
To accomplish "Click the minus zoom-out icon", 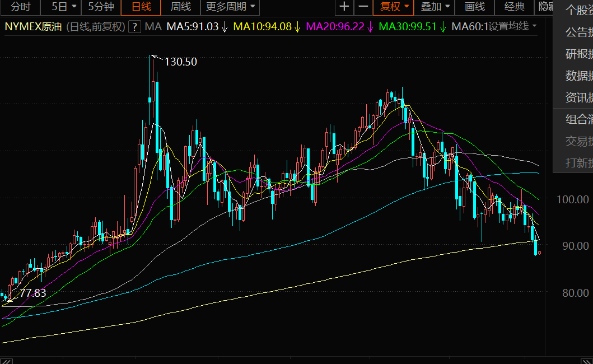I will pos(363,7).
